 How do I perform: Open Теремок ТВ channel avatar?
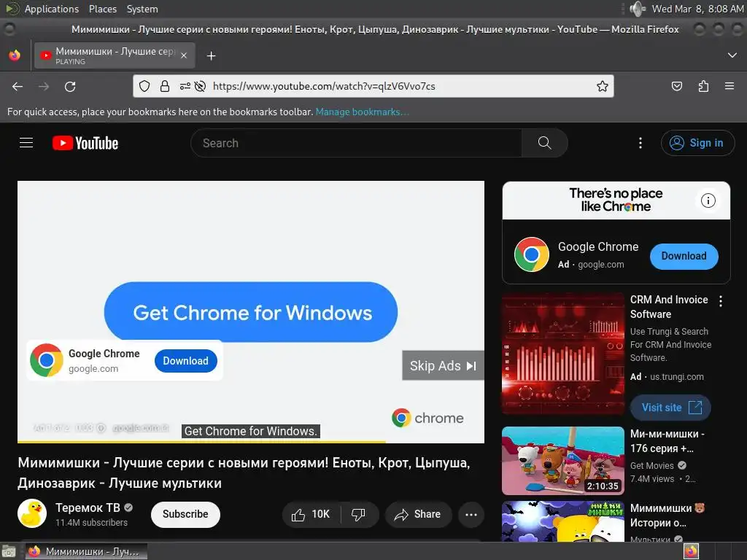tap(32, 514)
